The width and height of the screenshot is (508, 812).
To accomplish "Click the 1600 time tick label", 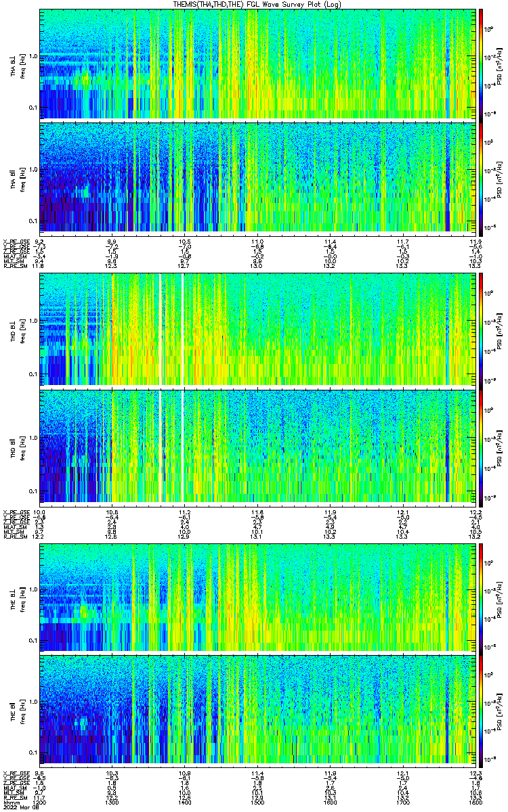I will 329,802.
